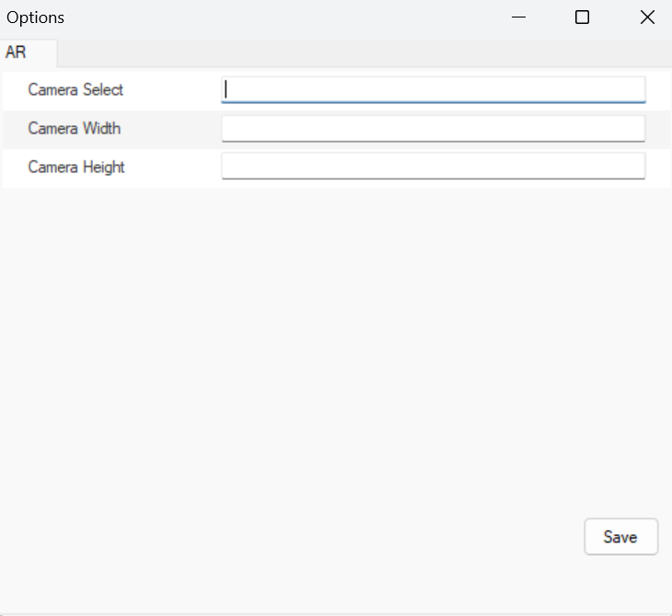
Task: Click the Camera Height label
Action: [x=76, y=167]
